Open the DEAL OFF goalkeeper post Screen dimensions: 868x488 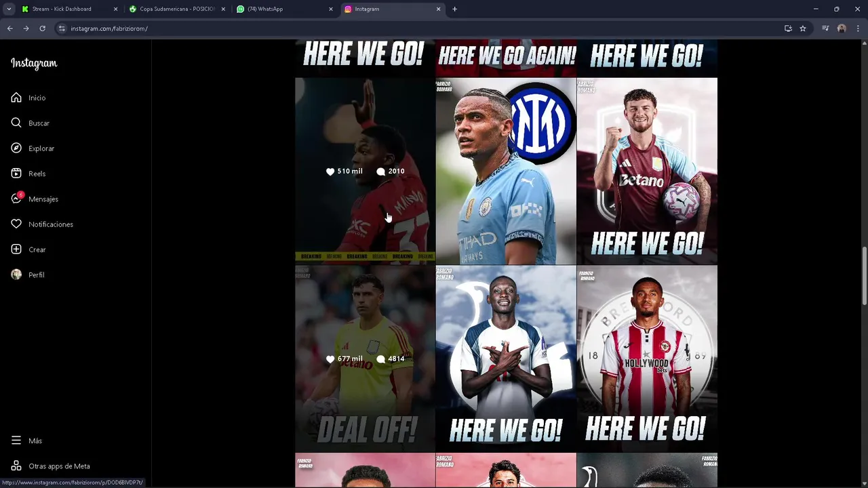pyautogui.click(x=365, y=359)
